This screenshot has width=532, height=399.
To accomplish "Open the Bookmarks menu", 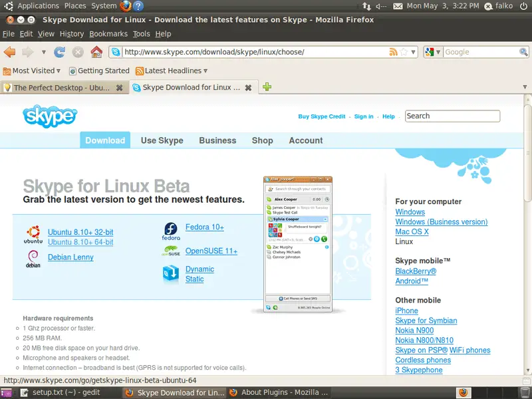I will click(x=108, y=34).
